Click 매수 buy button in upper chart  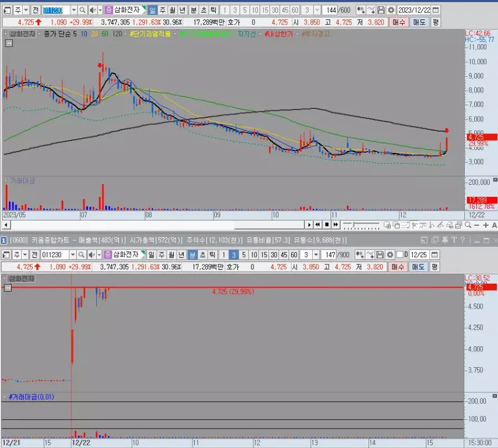click(398, 22)
